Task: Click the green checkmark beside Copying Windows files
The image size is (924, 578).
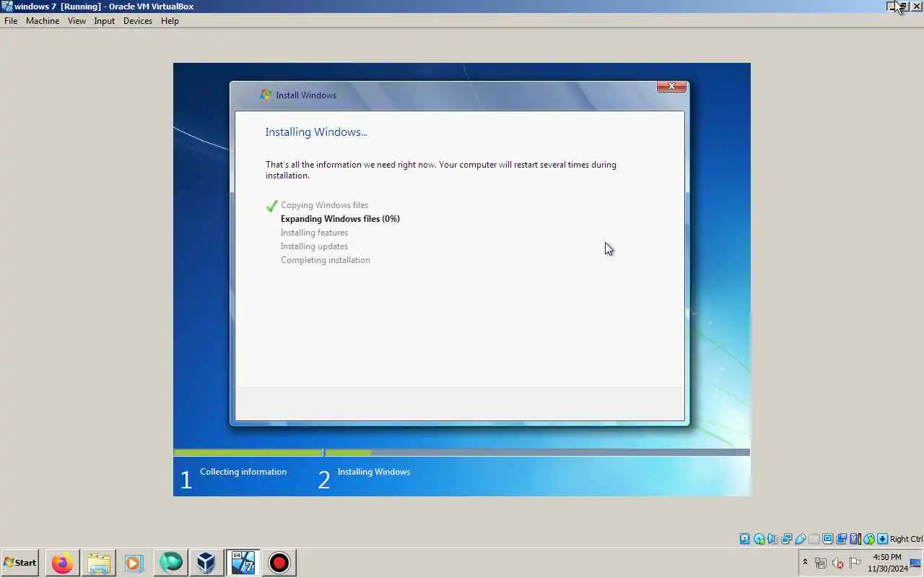Action: 271,206
